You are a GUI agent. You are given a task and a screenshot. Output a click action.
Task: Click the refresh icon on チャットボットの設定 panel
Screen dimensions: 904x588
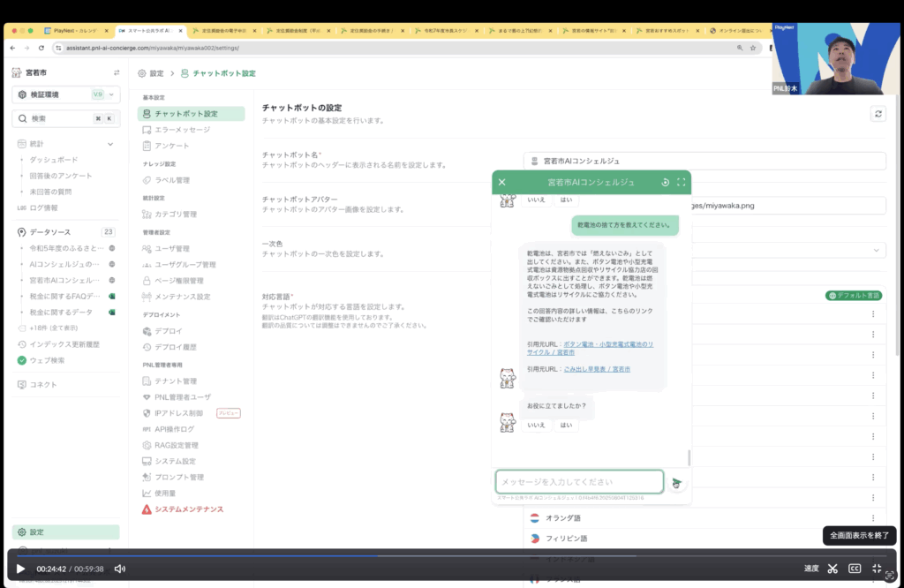pos(878,113)
